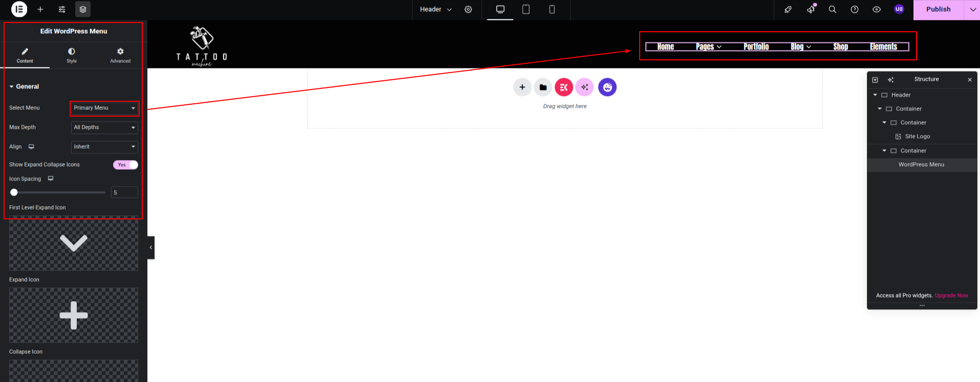Click the Elementor logo icon
This screenshot has height=382, width=980.
point(19,9)
